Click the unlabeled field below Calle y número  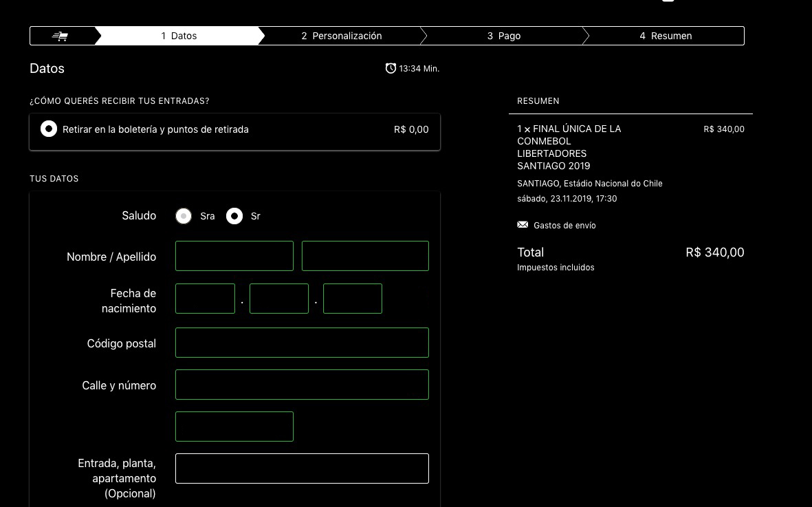(x=234, y=427)
